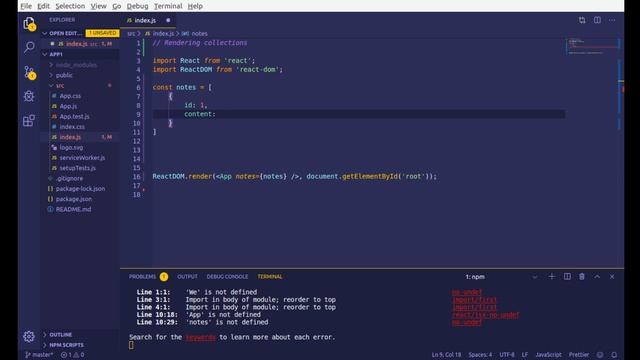Open notifications bell in status bar
The height and width of the screenshot is (360, 640).
(x=614, y=355)
